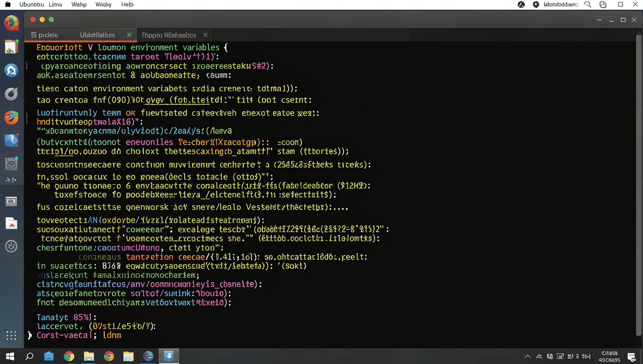Click the line starting "suosouxatiutanect"
643x364 pixels.
point(213,229)
